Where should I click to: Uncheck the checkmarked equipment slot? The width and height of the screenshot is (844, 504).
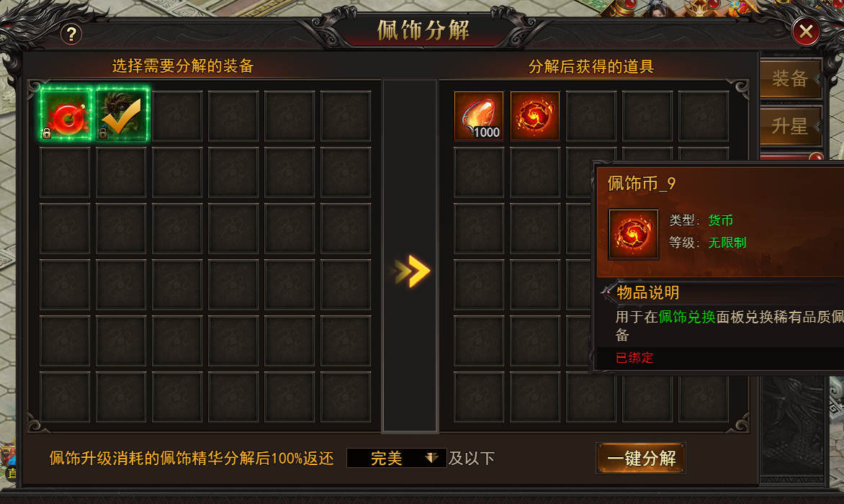coord(121,114)
